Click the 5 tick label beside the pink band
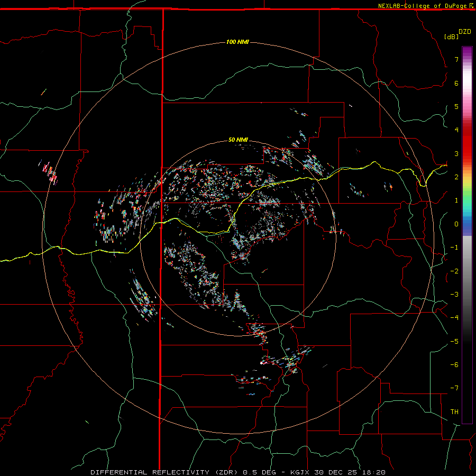476x476 pixels. point(456,106)
